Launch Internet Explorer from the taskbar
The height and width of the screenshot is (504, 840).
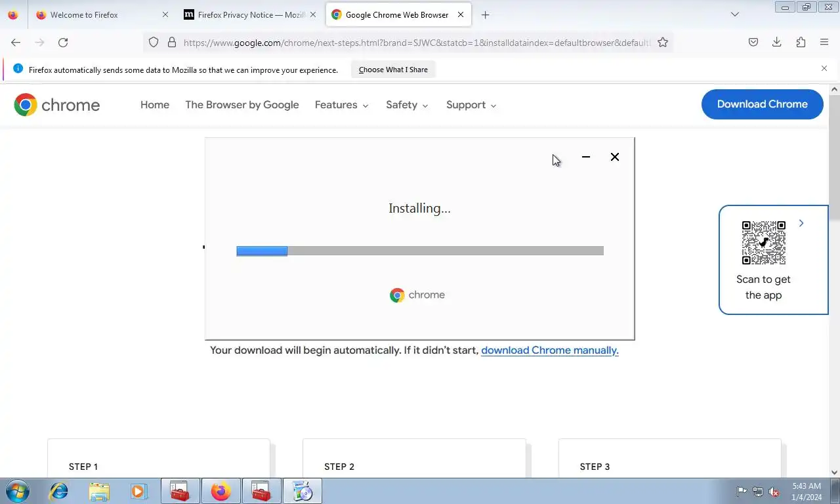59,491
